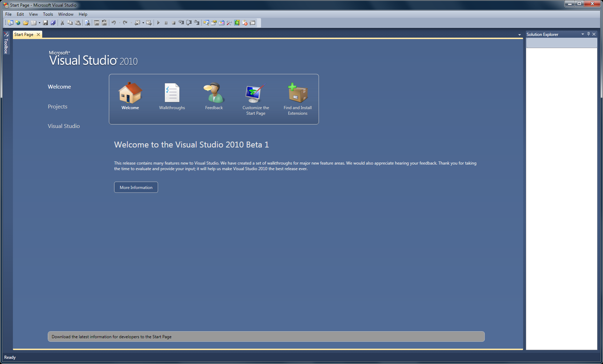
Task: Click the Open File folder icon
Action: (25, 23)
